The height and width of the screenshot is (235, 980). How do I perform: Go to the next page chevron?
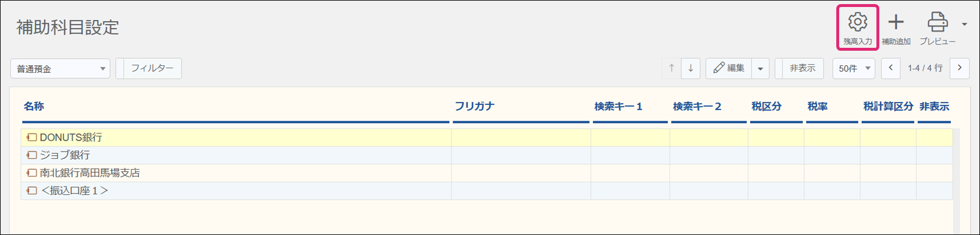tap(960, 68)
